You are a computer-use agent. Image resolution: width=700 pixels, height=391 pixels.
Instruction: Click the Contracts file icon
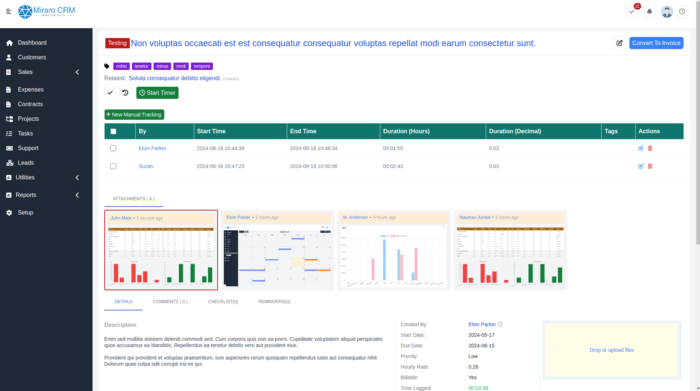coord(8,104)
